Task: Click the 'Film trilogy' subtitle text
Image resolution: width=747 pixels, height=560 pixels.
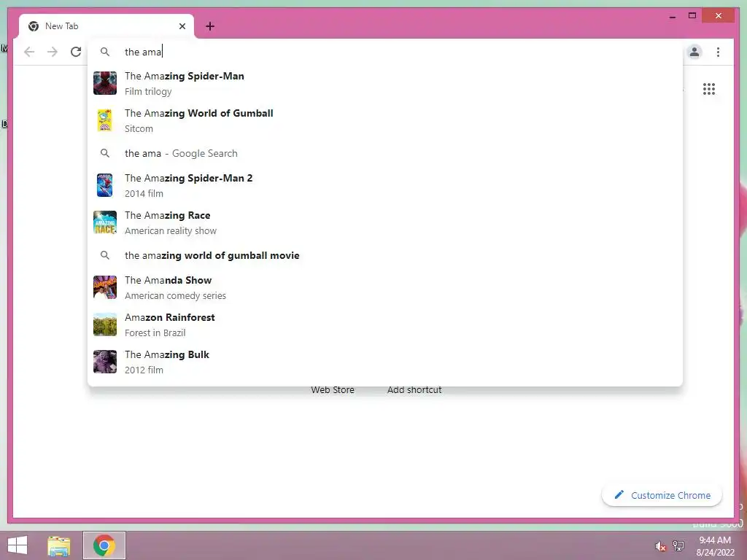Action: tap(148, 91)
